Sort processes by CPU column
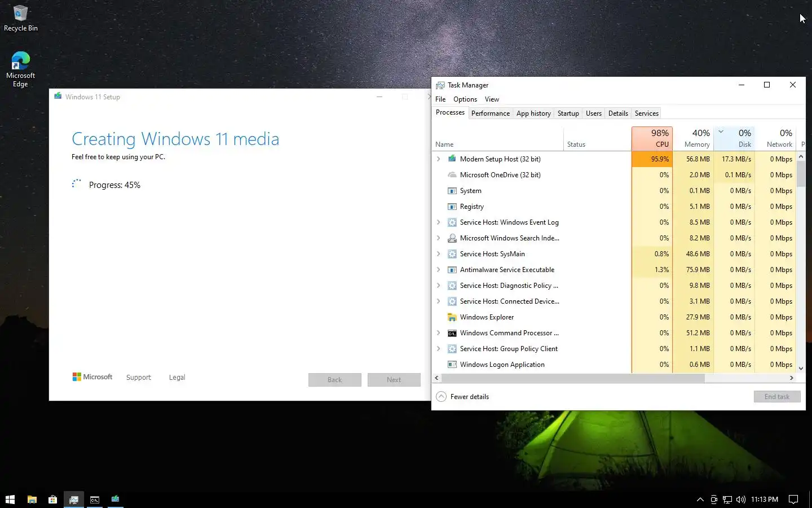The image size is (812, 508). (x=652, y=138)
